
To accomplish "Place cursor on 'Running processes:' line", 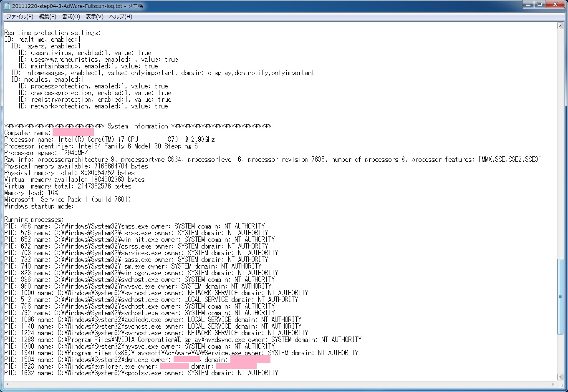I will [x=34, y=219].
